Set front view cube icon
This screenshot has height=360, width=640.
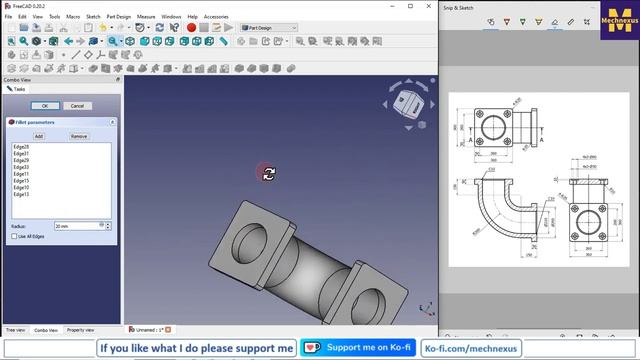(x=144, y=41)
